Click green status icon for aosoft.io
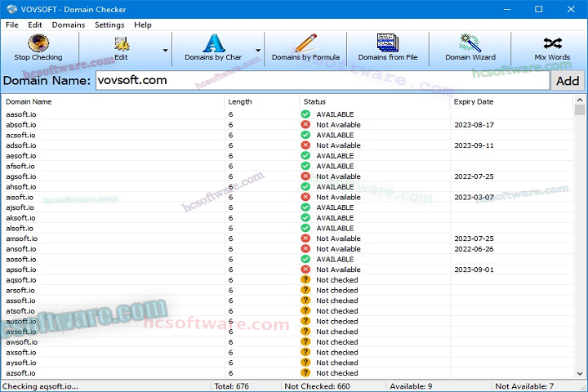588x392 pixels. tap(305, 259)
